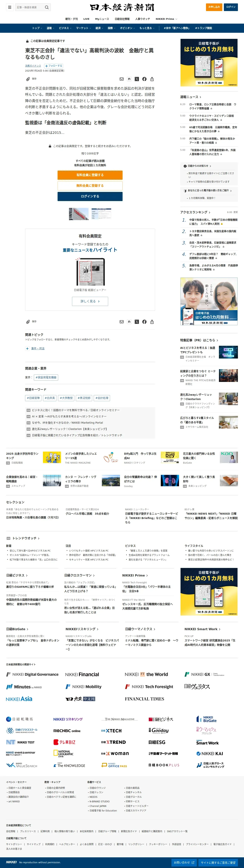Click the dark blue ログインする button
This screenshot has width=244, height=868.
pos(90,196)
